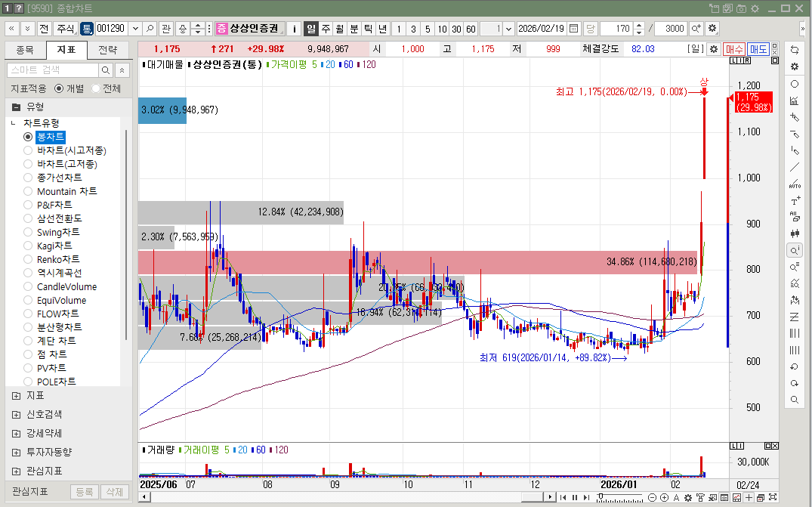Zoom out chart with minus circle icon
The width and height of the screenshot is (812, 507).
pyautogui.click(x=653, y=498)
